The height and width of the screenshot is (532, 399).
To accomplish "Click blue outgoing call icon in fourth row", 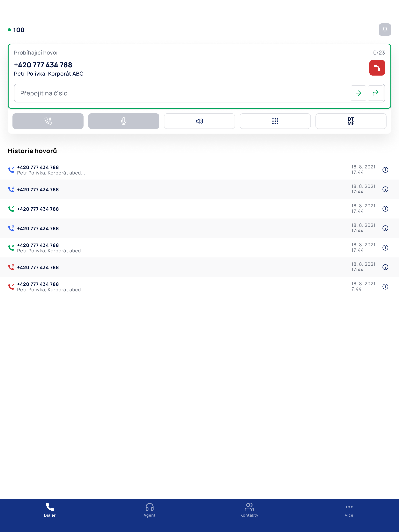I will (x=11, y=228).
